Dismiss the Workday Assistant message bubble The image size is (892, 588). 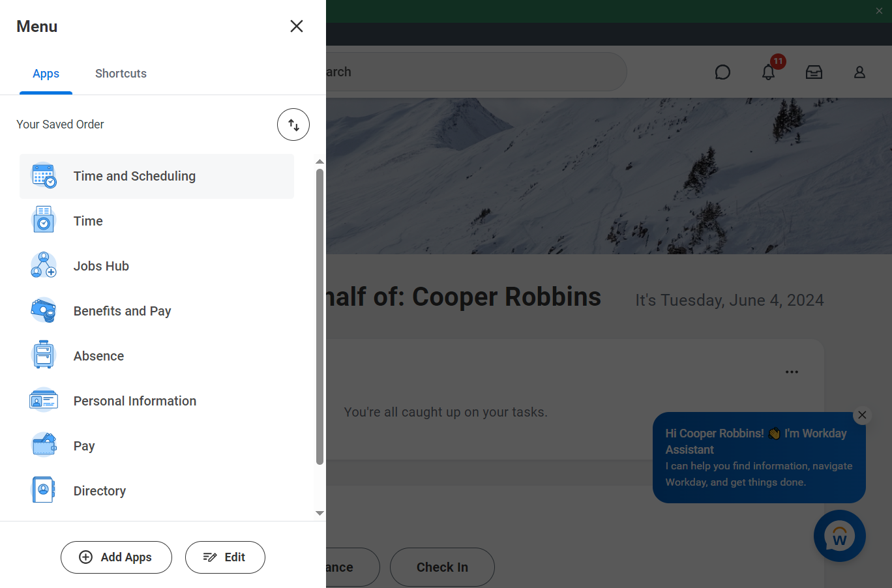(x=862, y=415)
